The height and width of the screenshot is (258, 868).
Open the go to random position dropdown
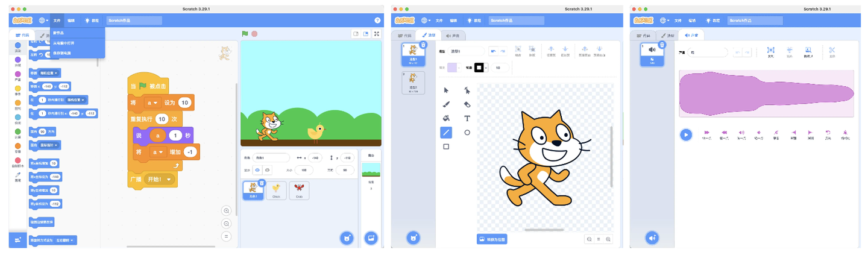click(49, 72)
